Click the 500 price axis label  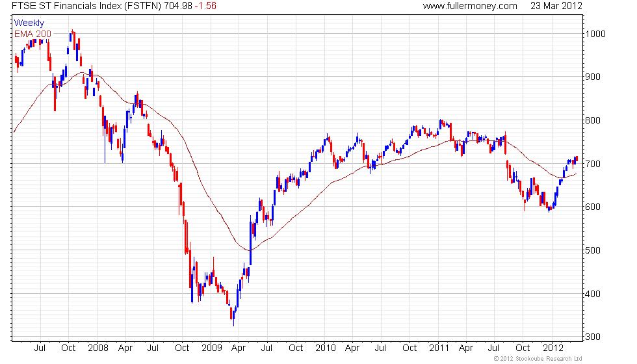point(593,251)
